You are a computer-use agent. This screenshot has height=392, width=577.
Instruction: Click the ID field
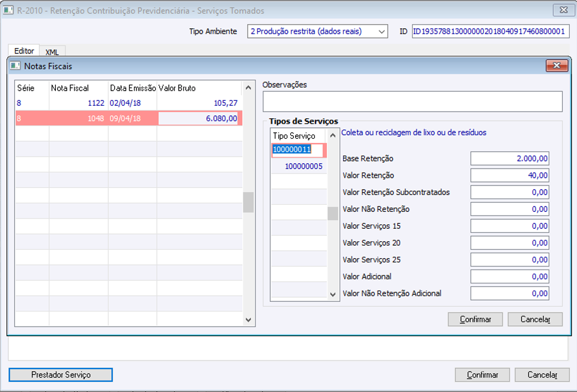point(490,32)
